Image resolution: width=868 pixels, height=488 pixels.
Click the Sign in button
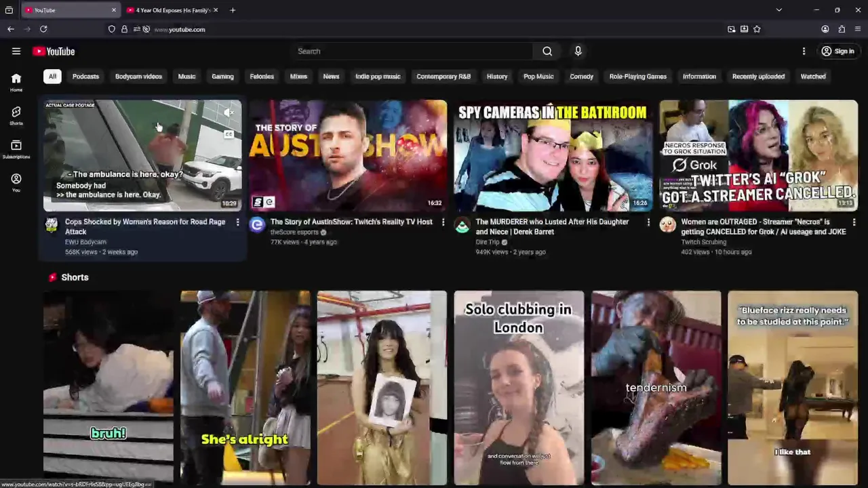click(x=837, y=52)
